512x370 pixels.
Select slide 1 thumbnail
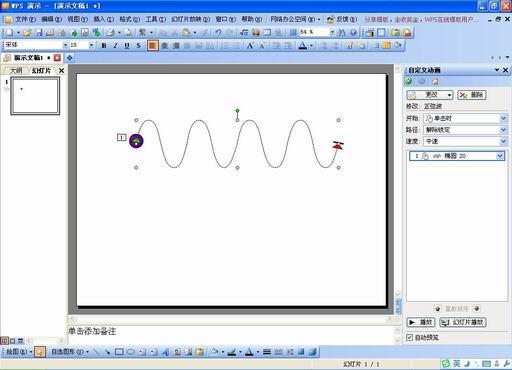[35, 96]
